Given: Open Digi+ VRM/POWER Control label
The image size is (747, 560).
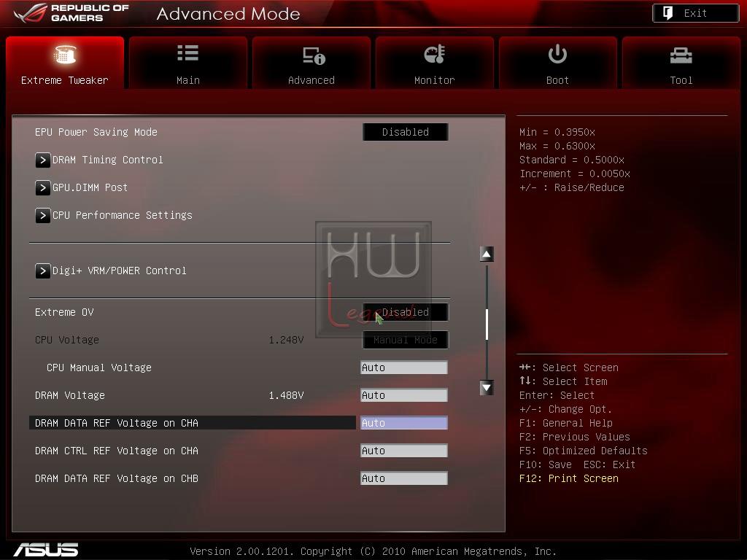Looking at the screenshot, I should pos(119,271).
